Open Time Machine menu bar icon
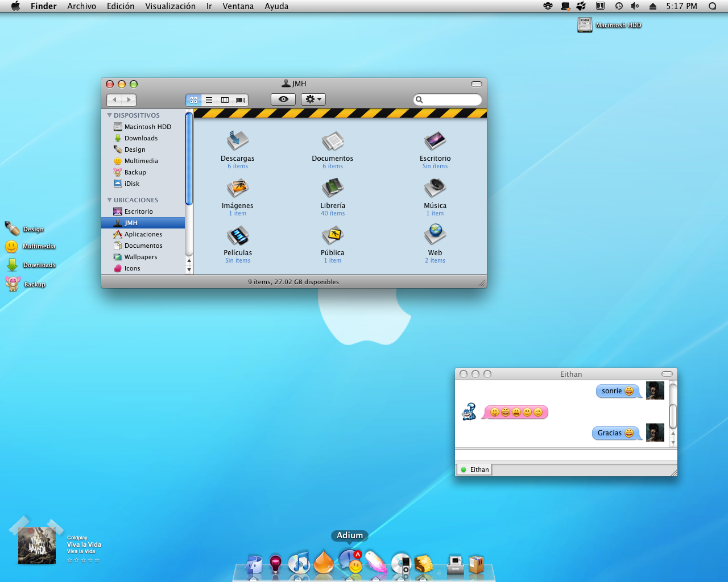The height and width of the screenshot is (582, 728). (x=619, y=6)
